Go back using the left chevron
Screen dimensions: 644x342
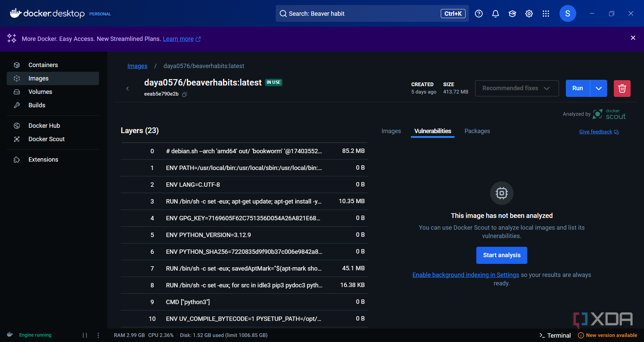tap(127, 89)
